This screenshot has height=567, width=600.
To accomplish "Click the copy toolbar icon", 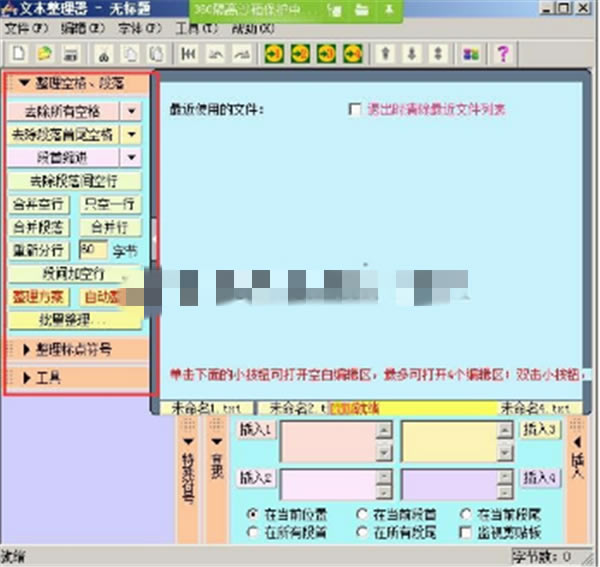I will click(x=130, y=54).
